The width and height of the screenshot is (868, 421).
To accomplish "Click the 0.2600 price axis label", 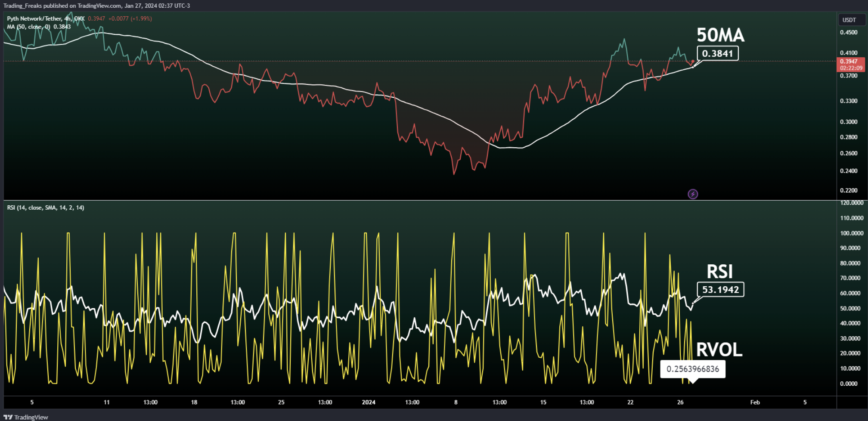I will (849, 153).
